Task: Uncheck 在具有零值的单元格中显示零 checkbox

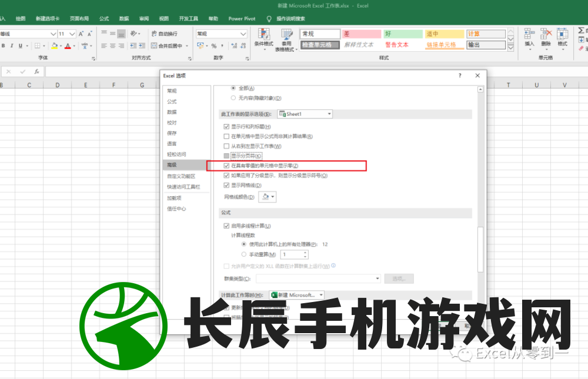Action: pos(227,166)
